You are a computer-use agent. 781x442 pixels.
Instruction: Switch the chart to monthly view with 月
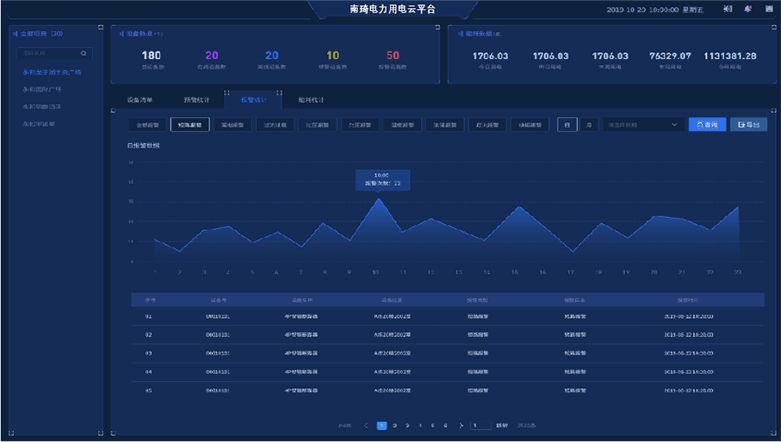(588, 125)
